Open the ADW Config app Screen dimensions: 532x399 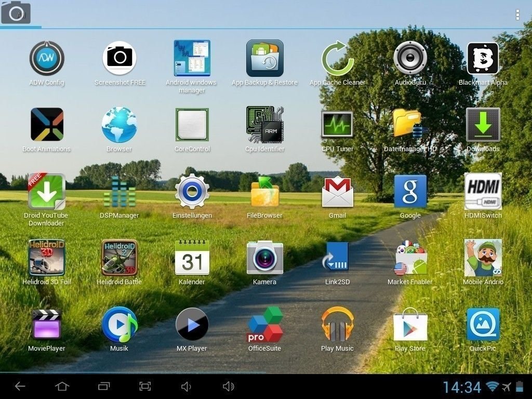click(x=46, y=58)
